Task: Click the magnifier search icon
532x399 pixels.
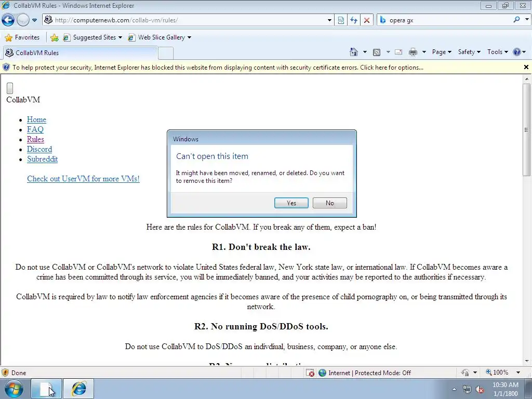Action: pyautogui.click(x=517, y=20)
